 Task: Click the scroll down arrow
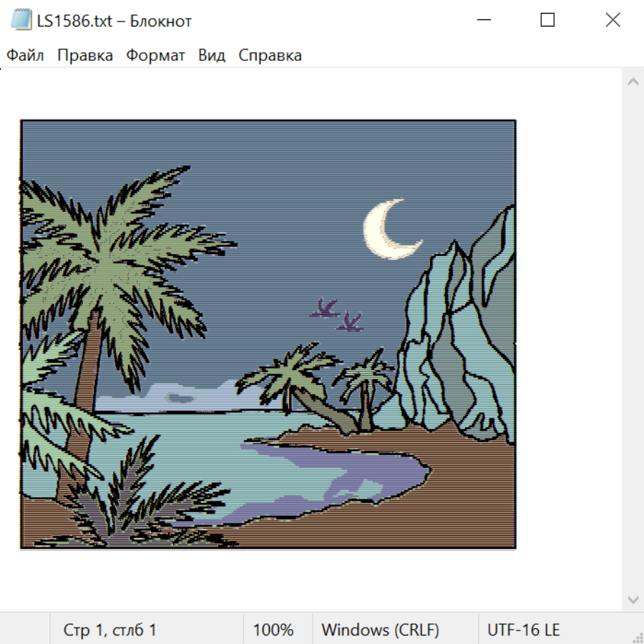pos(633,600)
